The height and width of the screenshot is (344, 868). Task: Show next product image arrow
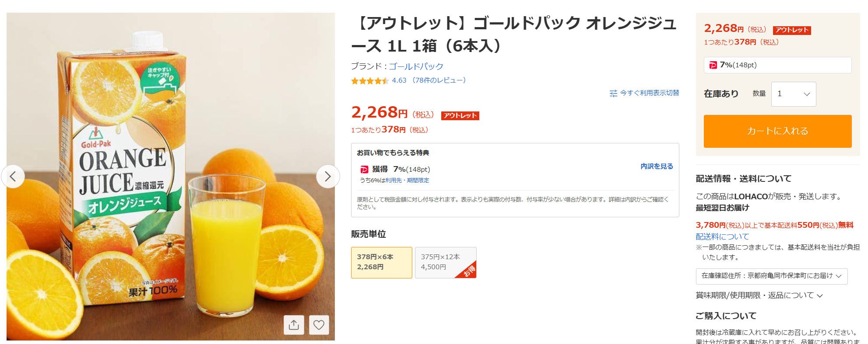click(x=328, y=177)
